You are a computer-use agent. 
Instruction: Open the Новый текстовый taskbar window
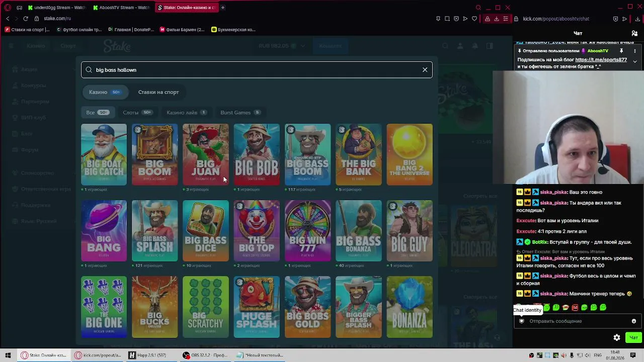261,355
